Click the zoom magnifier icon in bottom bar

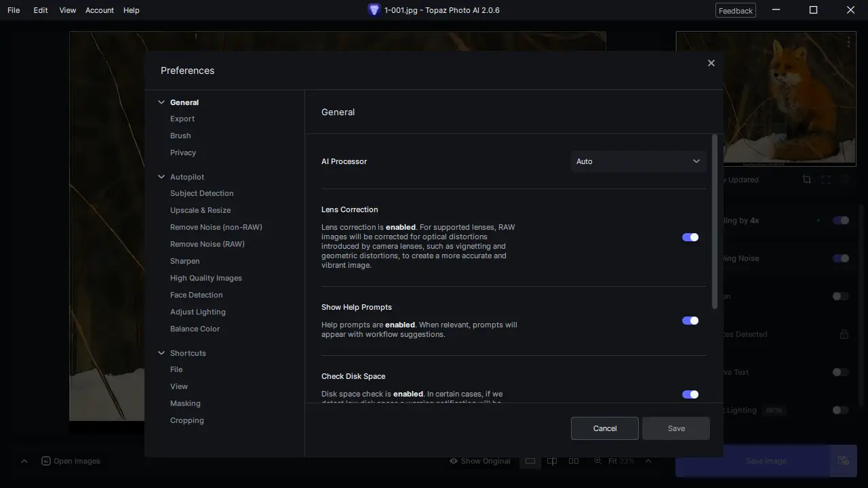tap(598, 461)
